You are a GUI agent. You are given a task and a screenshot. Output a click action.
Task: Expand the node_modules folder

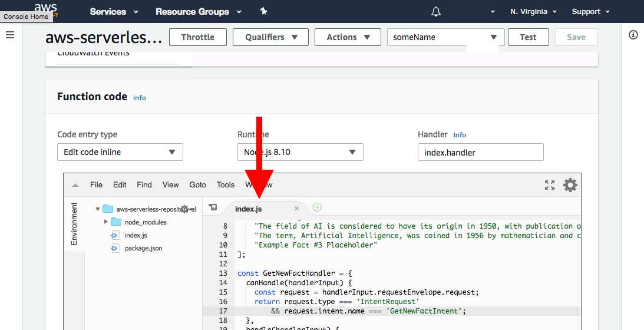click(x=106, y=222)
